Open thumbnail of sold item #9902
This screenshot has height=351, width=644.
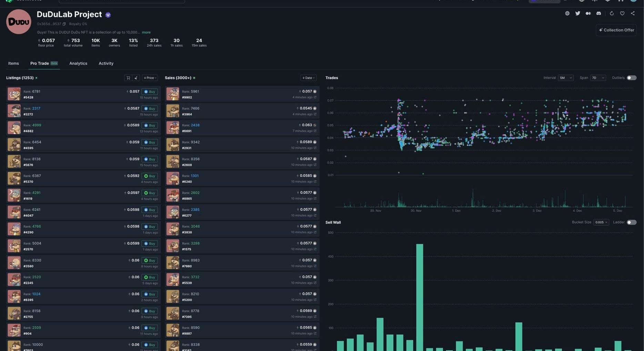173,94
